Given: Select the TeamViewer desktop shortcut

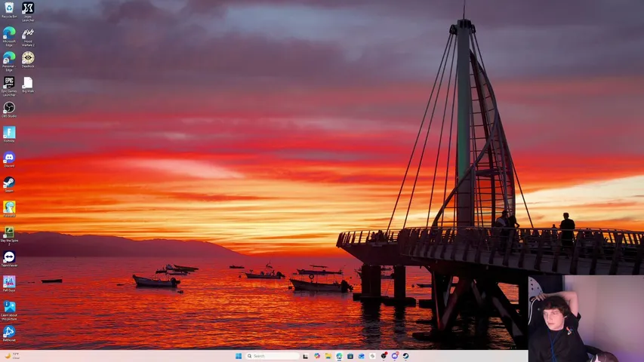Looking at the screenshot, I should click(9, 259).
